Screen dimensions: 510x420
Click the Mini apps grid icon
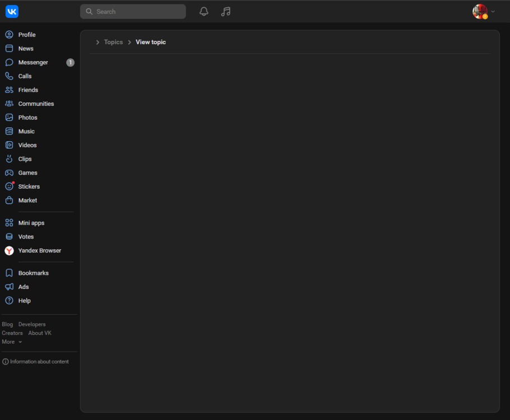click(10, 223)
